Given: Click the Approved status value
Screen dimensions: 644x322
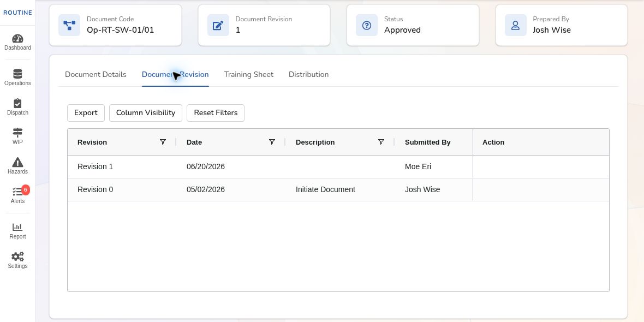Looking at the screenshot, I should 403,30.
